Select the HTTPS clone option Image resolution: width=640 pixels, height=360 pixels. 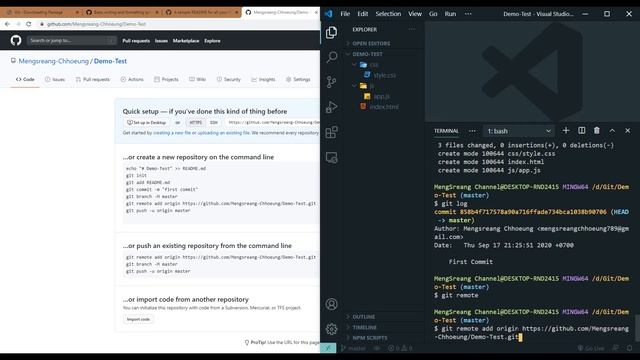point(196,122)
